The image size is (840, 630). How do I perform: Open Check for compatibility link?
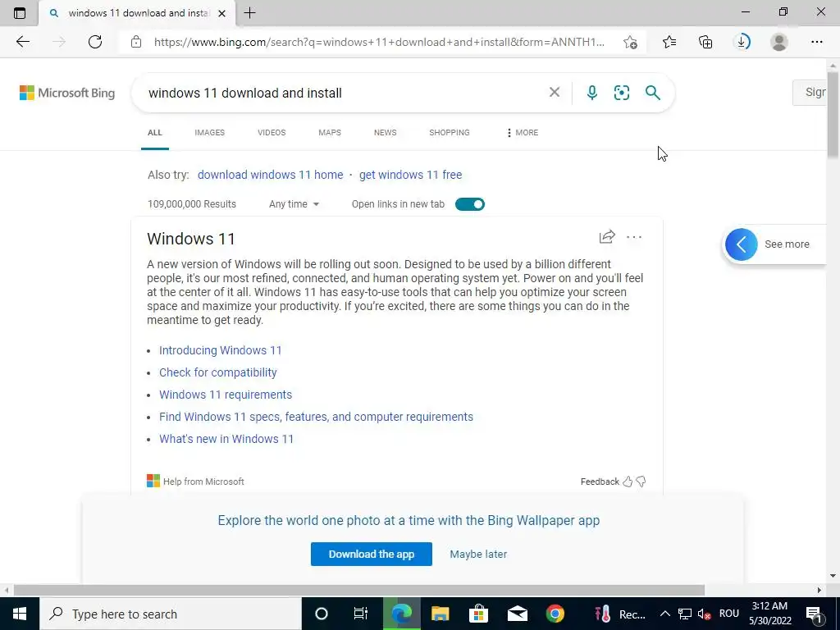218,372
